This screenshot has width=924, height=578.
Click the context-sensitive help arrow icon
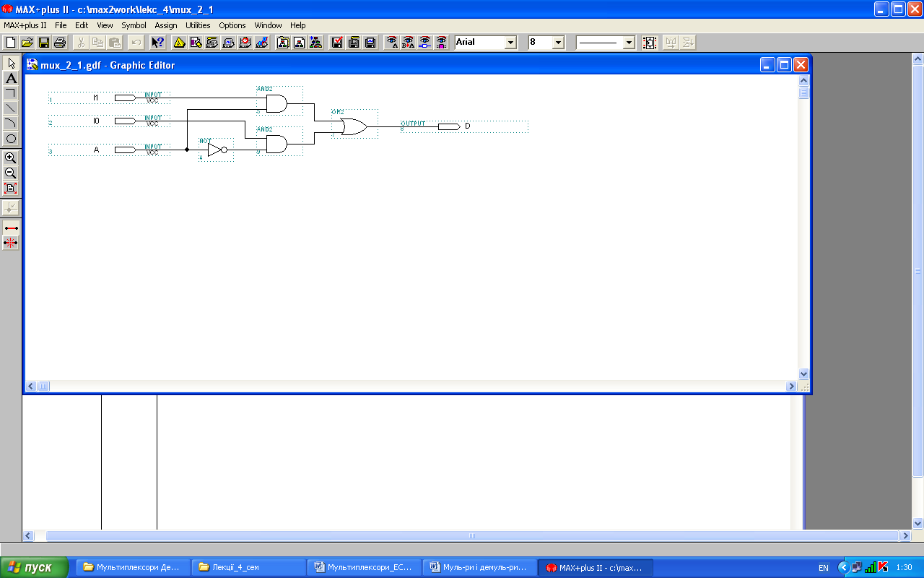coord(157,43)
